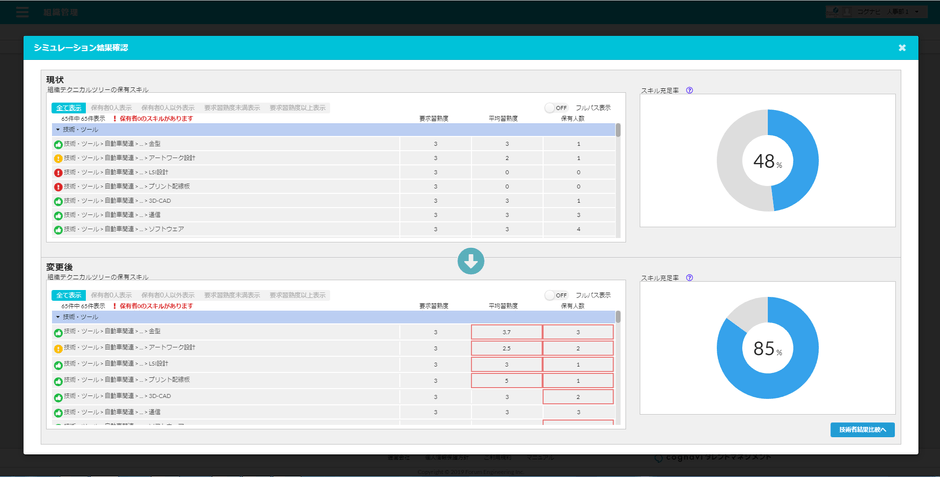Screen dimensions: 940x477
Task: Click the red alert icon for LSI設計 in 現状
Action: pyautogui.click(x=57, y=172)
